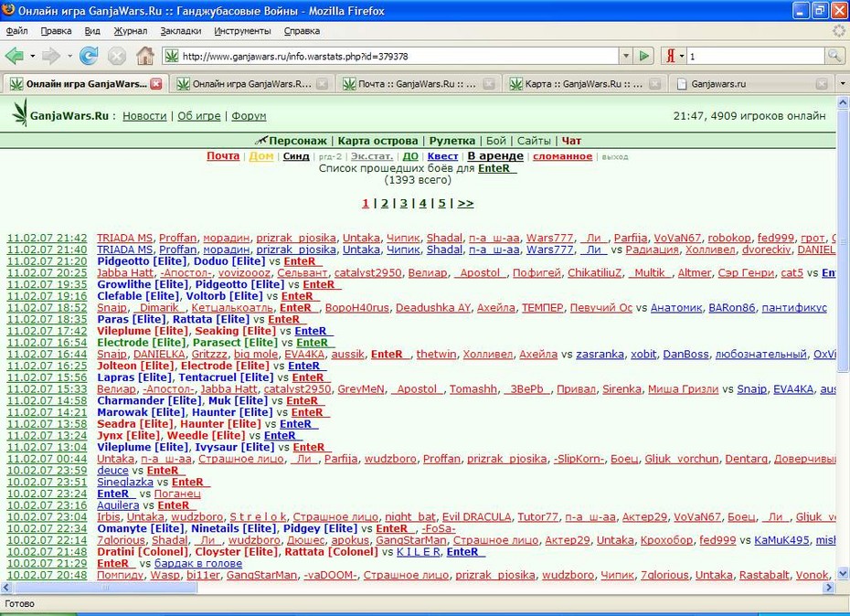850x616 pixels.
Task: Open the Forward history dropdown arrow
Action: tap(69, 56)
